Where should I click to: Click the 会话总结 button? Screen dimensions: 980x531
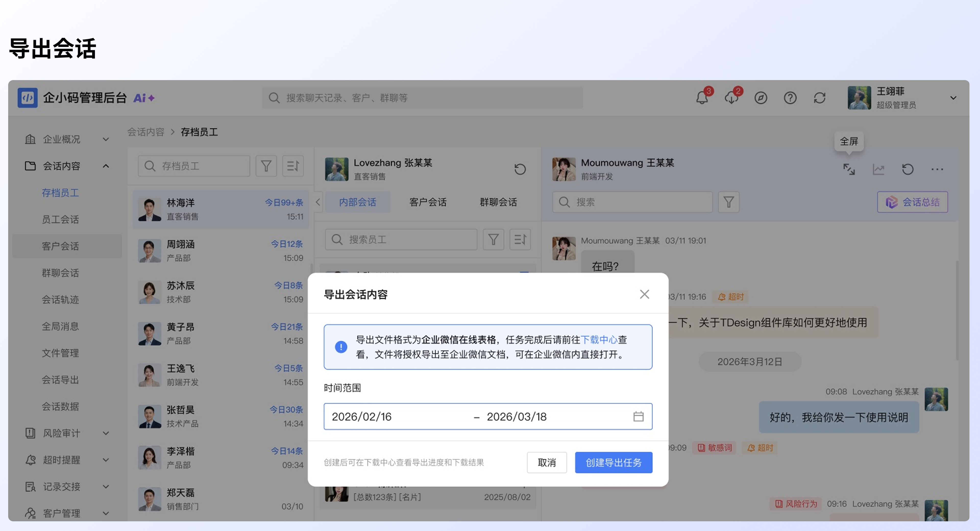(912, 202)
